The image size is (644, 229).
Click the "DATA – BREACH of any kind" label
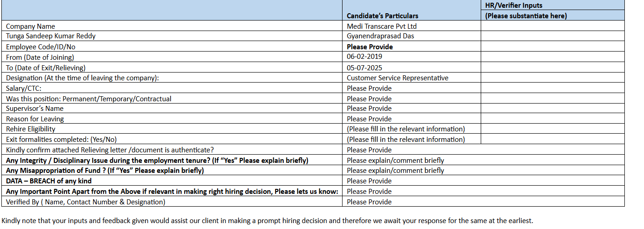pos(49,181)
